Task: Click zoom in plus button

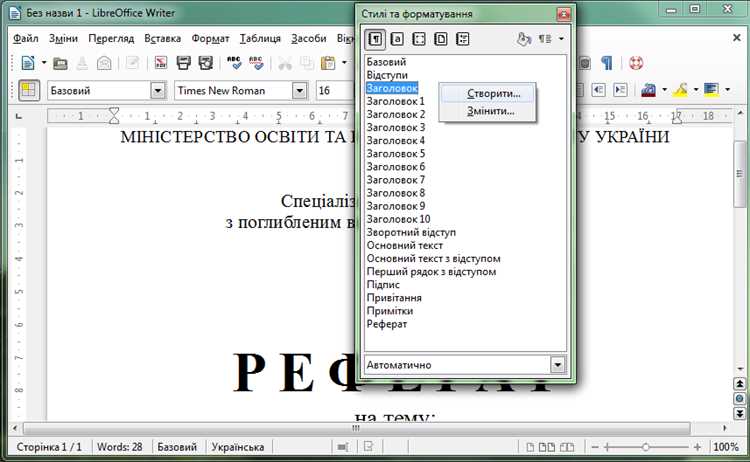Action: 697,447
